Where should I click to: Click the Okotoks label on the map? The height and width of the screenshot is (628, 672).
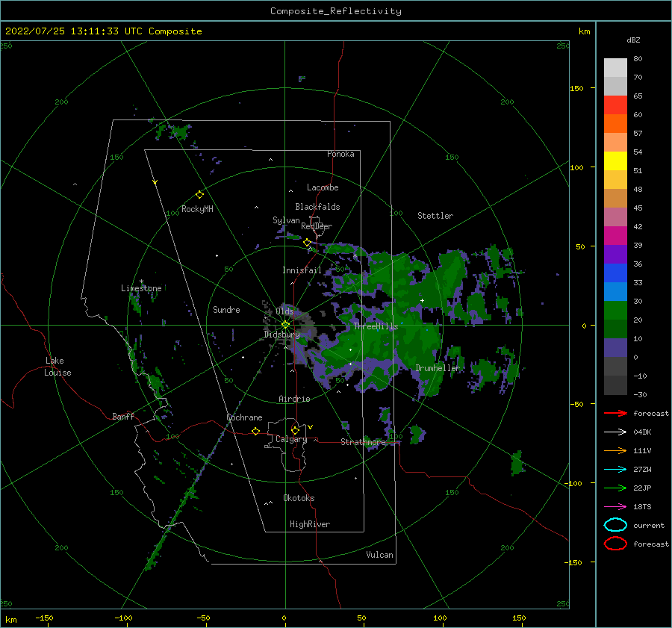[x=299, y=498]
